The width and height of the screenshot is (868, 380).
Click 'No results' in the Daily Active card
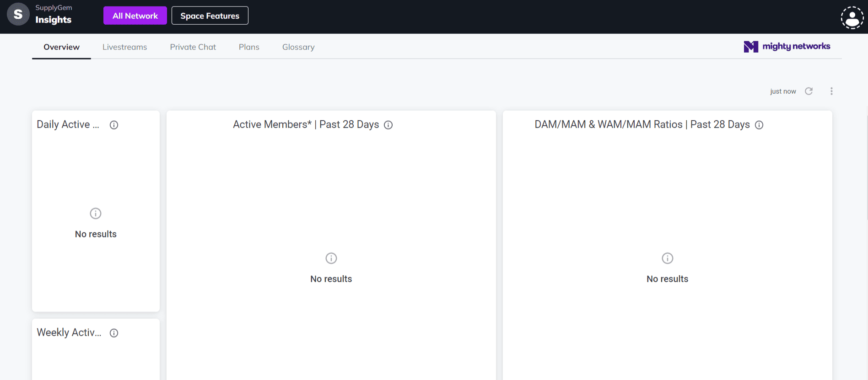(x=96, y=234)
